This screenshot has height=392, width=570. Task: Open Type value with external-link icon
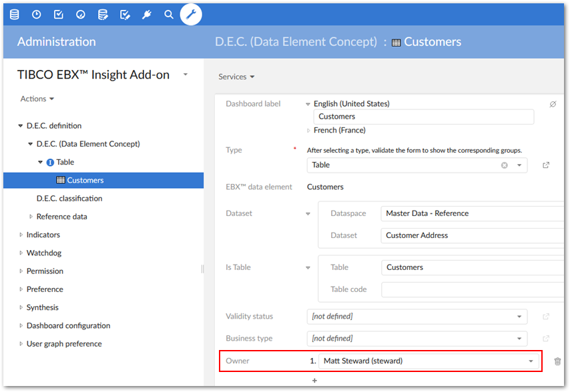(546, 165)
